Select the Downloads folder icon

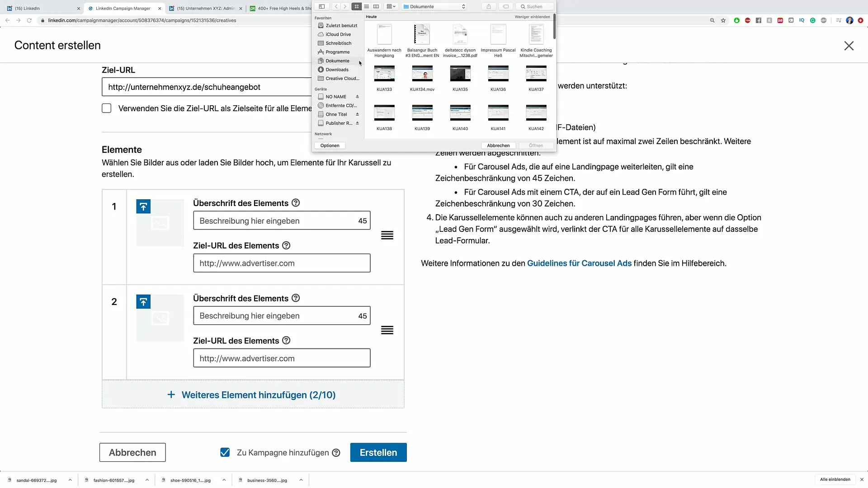321,70
